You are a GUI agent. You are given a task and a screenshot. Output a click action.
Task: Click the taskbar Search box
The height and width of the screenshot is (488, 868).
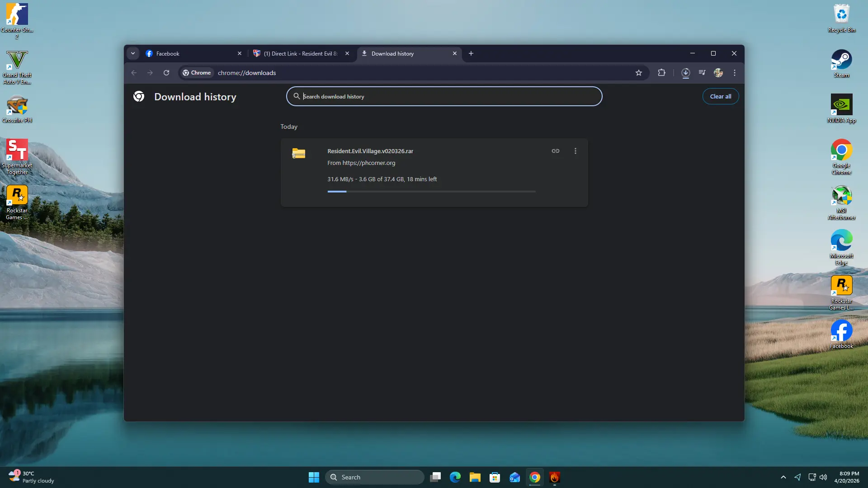(374, 477)
